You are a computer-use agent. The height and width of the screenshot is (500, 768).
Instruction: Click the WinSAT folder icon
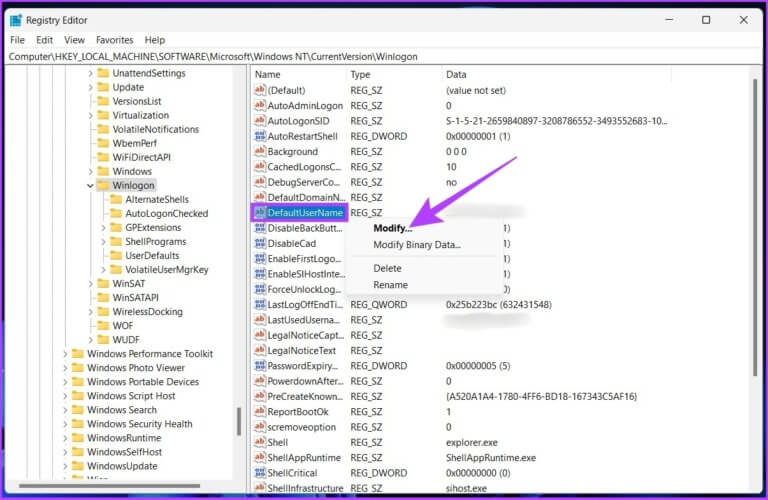pyautogui.click(x=103, y=284)
